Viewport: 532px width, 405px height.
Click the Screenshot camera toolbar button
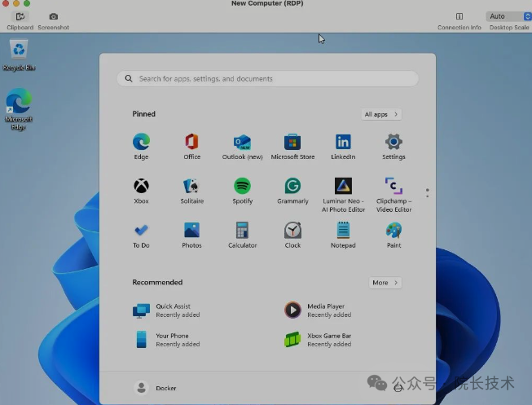[x=53, y=20]
